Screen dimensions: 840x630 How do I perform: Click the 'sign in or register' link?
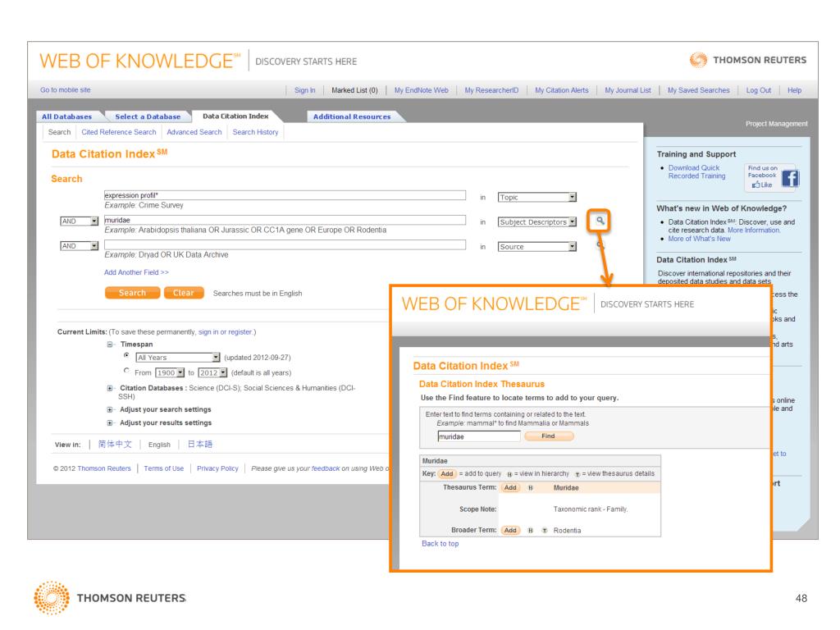(225, 332)
